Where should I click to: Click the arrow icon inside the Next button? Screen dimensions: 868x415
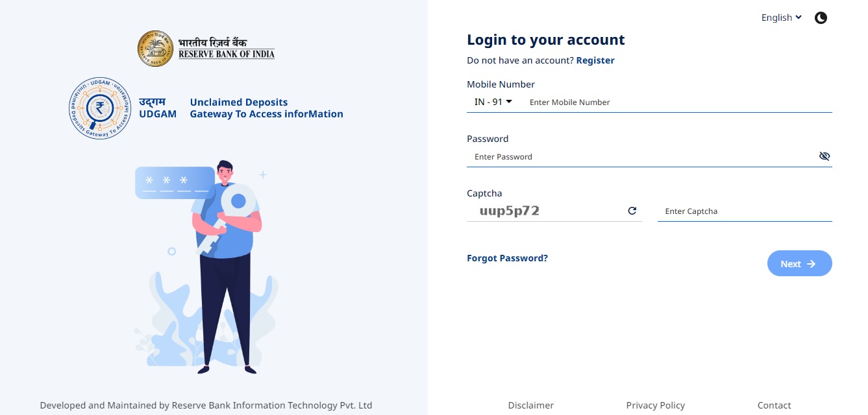pyautogui.click(x=811, y=263)
